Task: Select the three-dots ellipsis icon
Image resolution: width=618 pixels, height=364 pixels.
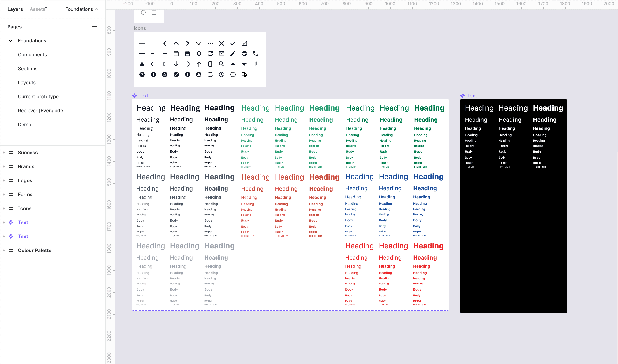Action: [210, 43]
